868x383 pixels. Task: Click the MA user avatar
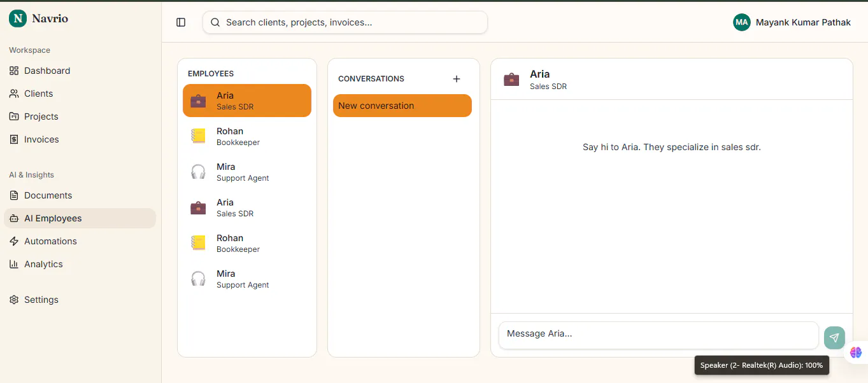742,22
